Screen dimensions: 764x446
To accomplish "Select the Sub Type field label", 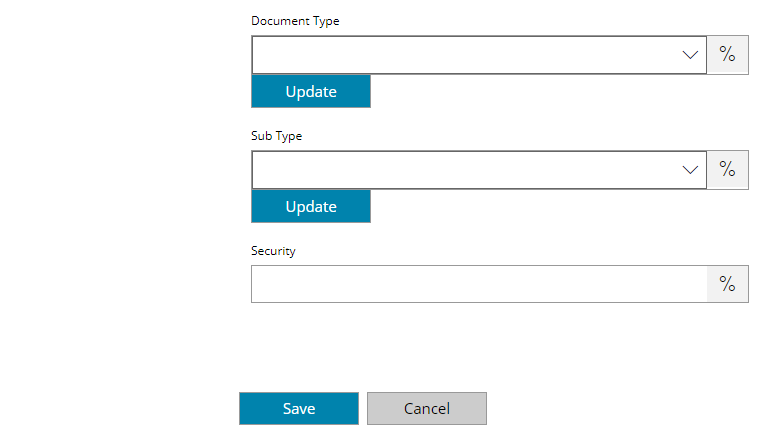I will (276, 136).
